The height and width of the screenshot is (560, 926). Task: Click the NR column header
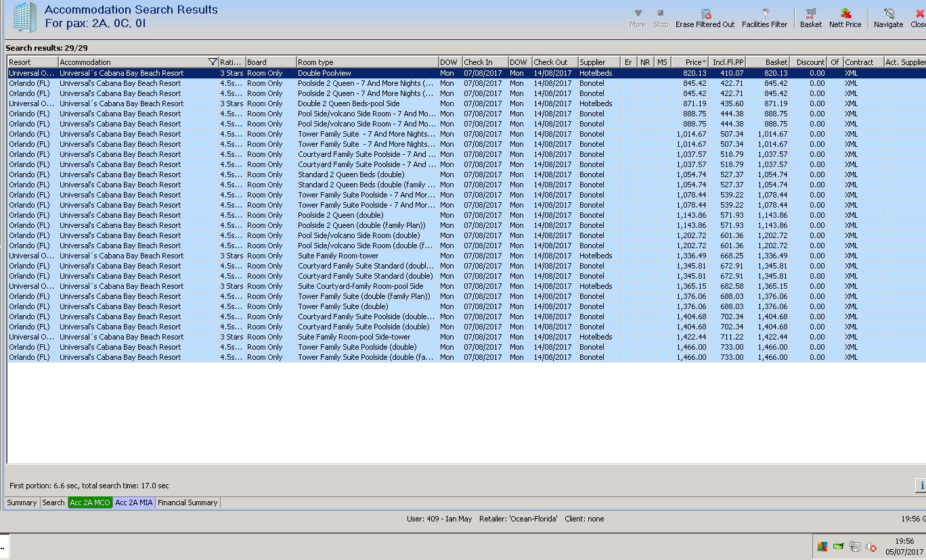coord(645,62)
